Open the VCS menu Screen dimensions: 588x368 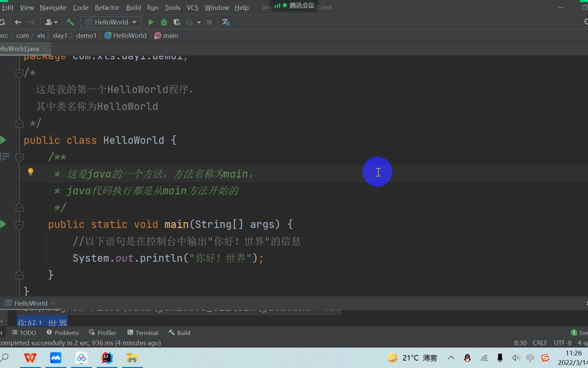point(193,7)
